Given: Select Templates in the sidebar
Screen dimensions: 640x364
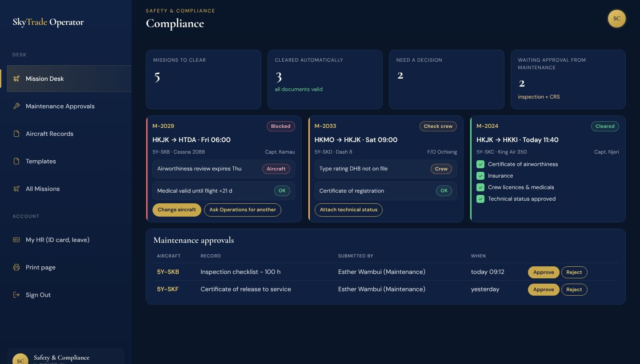Looking at the screenshot, I should click(69, 161).
